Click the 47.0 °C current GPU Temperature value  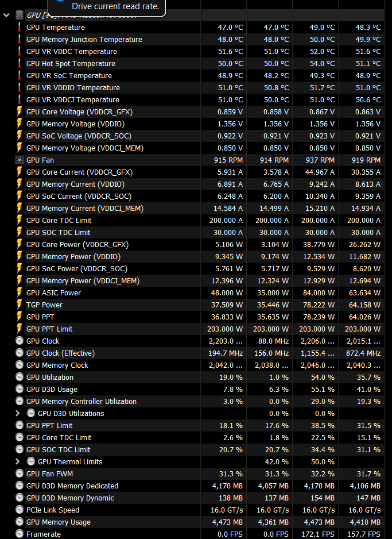(230, 27)
